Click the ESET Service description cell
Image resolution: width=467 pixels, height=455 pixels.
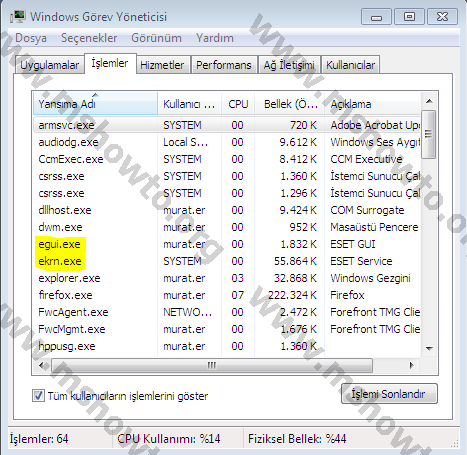tap(361, 261)
